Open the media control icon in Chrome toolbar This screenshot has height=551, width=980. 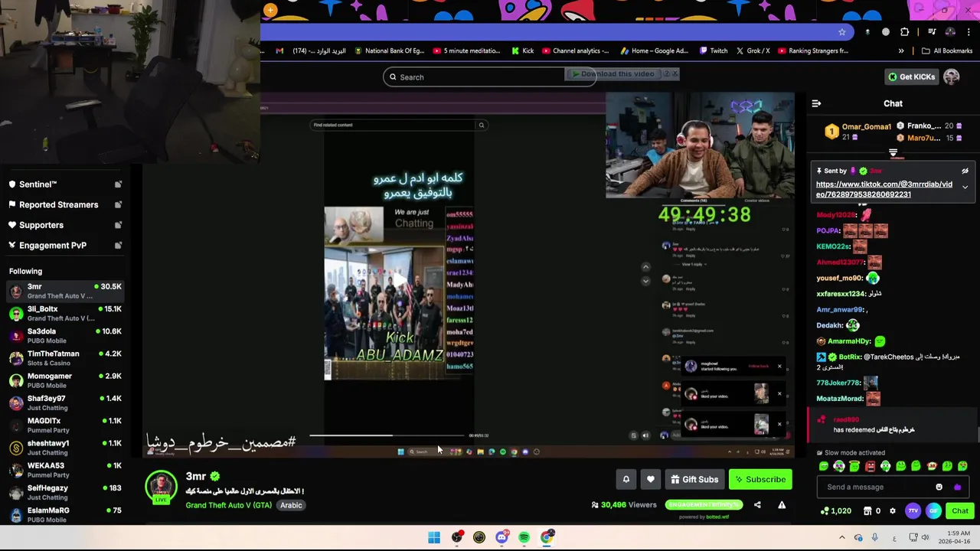(x=932, y=32)
